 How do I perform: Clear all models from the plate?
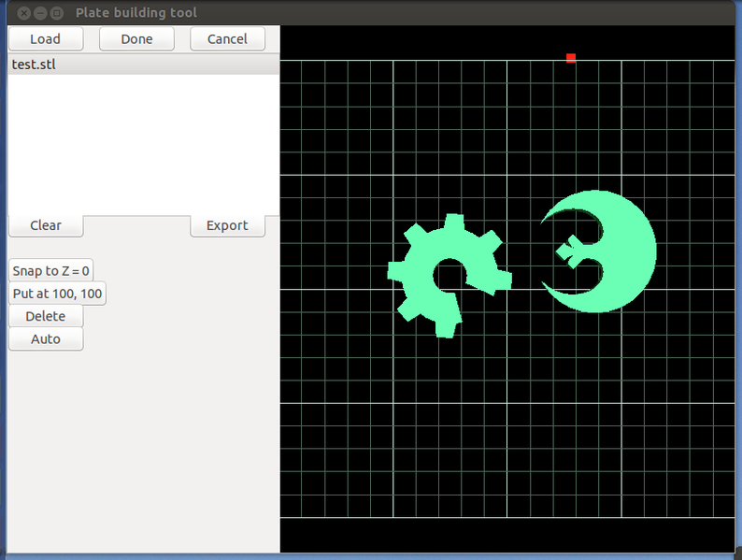point(46,225)
